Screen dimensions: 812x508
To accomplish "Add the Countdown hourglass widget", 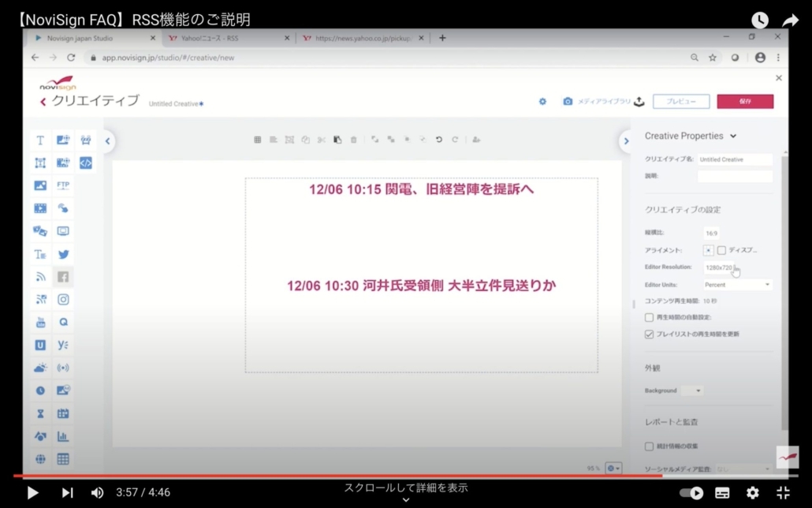I will tap(40, 413).
